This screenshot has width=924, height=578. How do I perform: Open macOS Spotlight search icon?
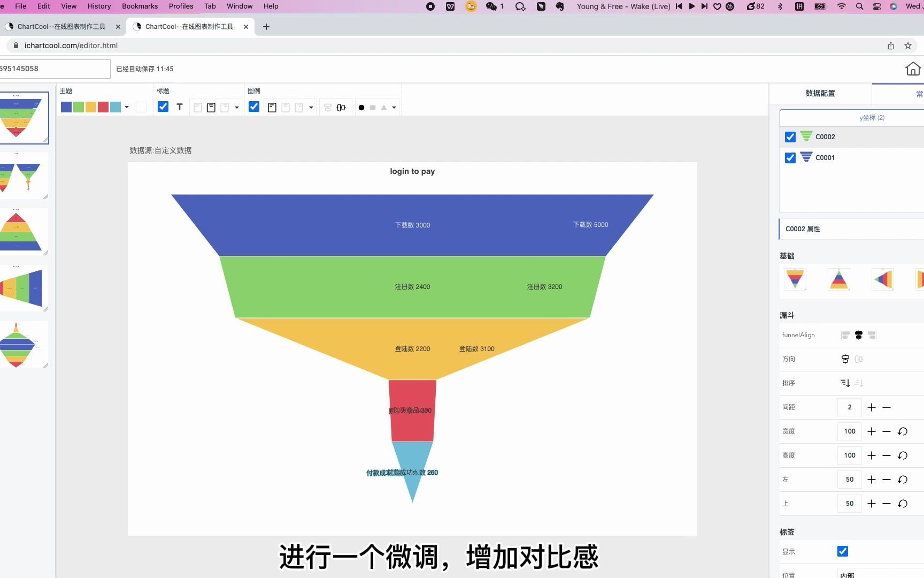tap(859, 6)
